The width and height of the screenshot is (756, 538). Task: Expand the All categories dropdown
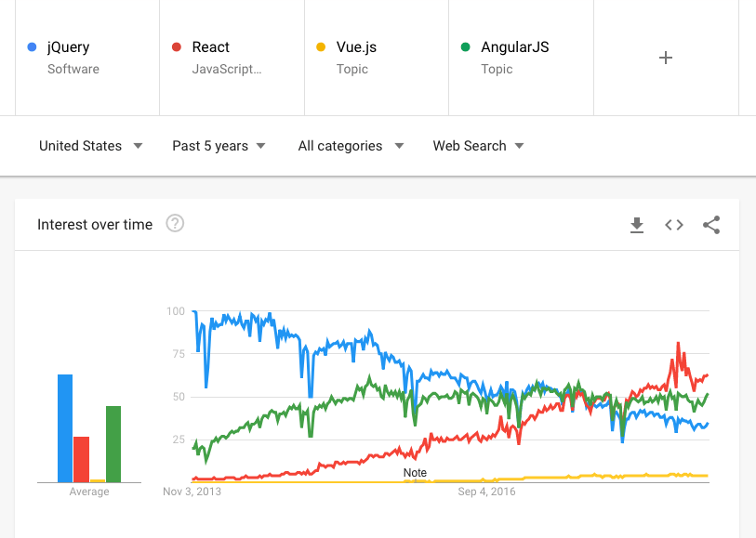[351, 146]
